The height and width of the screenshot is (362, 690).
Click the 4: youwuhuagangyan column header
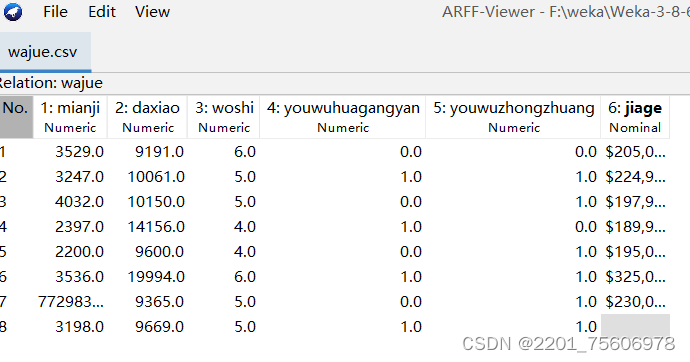coord(342,117)
